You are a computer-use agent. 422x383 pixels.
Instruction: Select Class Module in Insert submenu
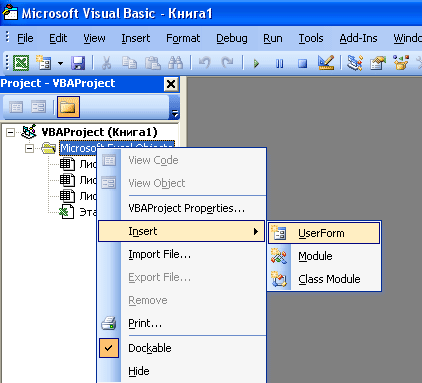(324, 279)
